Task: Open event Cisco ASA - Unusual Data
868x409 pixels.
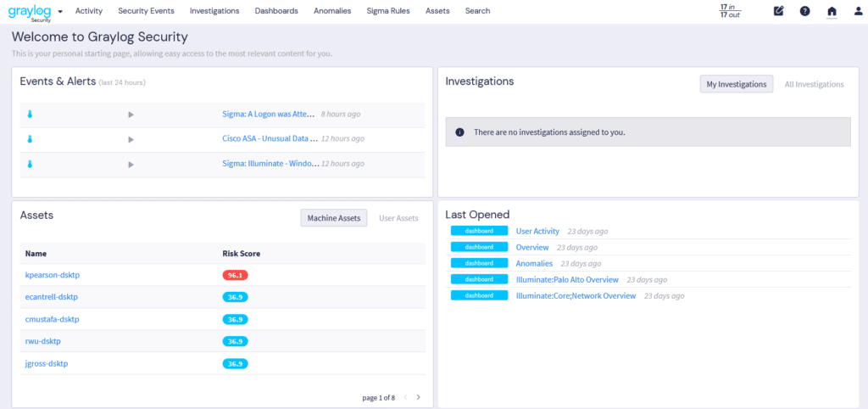Action: [270, 138]
